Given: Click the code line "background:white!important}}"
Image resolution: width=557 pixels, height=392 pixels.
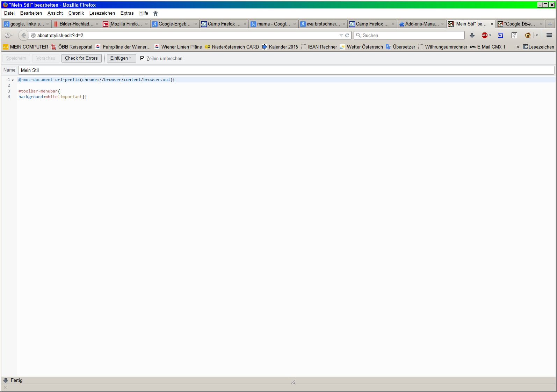Looking at the screenshot, I should point(53,97).
